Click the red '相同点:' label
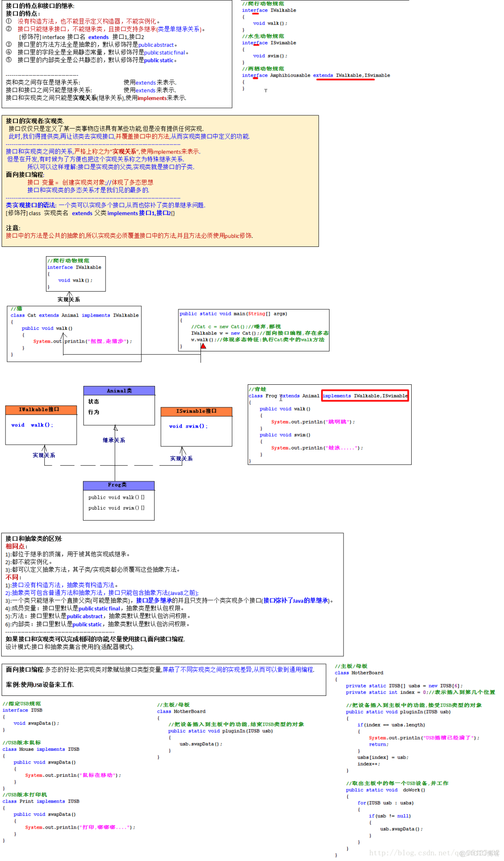 pyautogui.click(x=16, y=546)
